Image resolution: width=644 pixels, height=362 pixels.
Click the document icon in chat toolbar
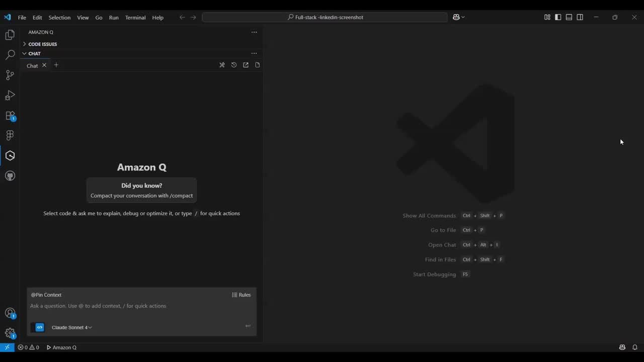click(258, 65)
